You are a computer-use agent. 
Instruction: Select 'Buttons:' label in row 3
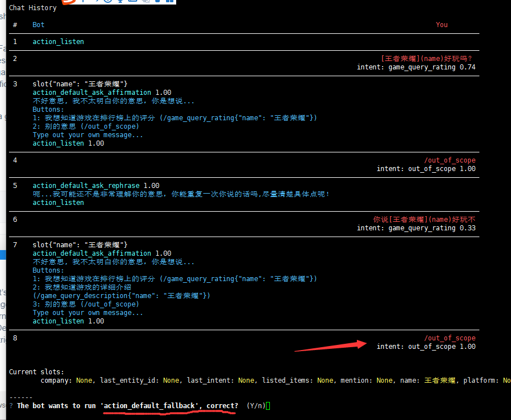pos(48,110)
